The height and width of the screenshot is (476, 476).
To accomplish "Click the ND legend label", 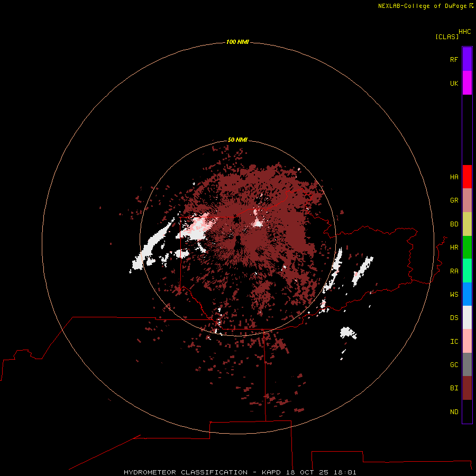I will (x=454, y=411).
